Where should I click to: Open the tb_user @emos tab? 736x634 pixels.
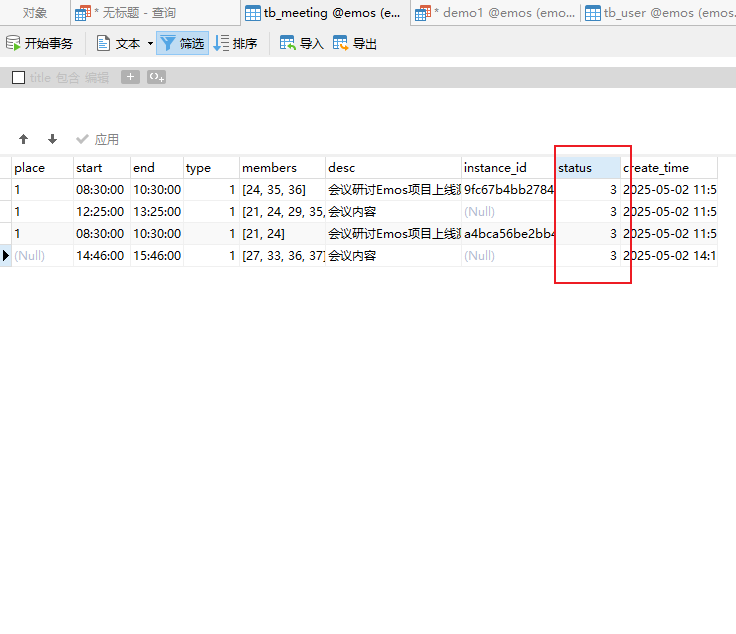[659, 13]
